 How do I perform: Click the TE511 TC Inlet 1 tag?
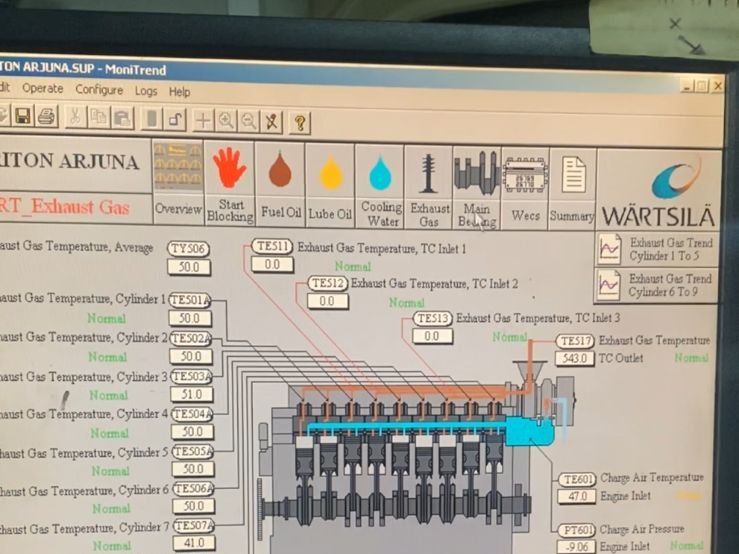click(x=272, y=246)
